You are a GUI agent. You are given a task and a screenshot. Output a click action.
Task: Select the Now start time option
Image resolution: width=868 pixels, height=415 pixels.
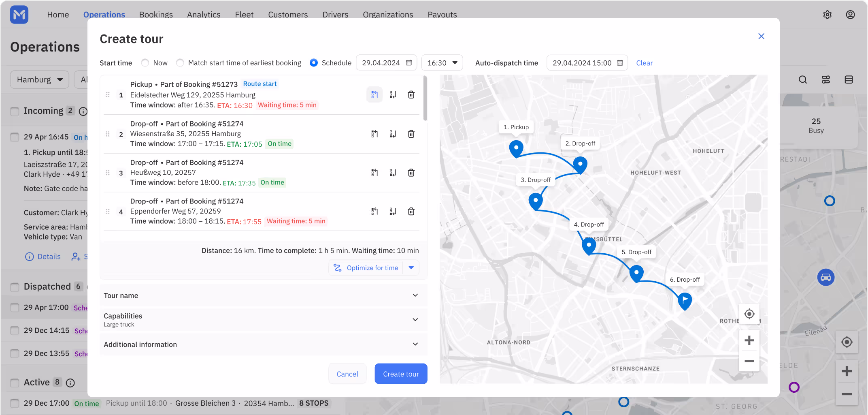(145, 63)
